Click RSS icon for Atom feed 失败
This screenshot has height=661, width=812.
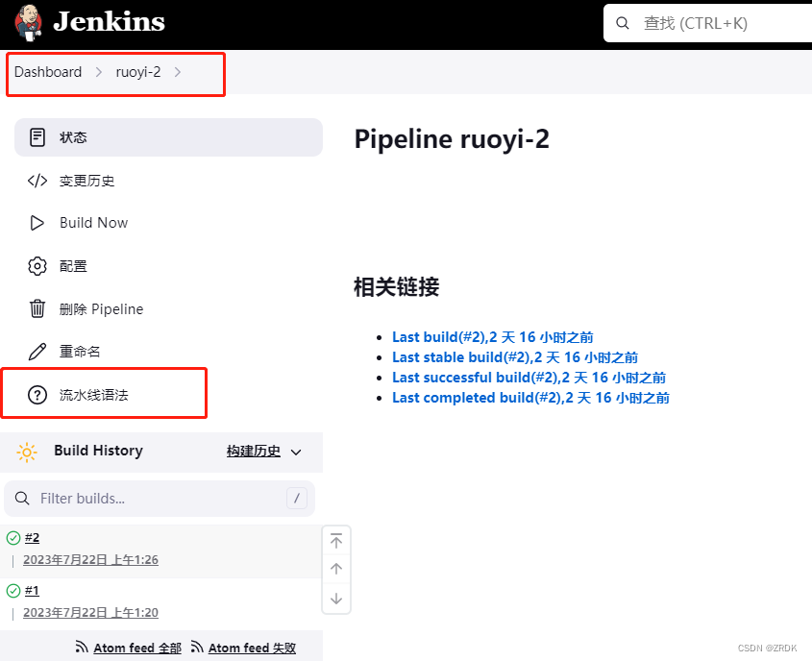coord(197,647)
